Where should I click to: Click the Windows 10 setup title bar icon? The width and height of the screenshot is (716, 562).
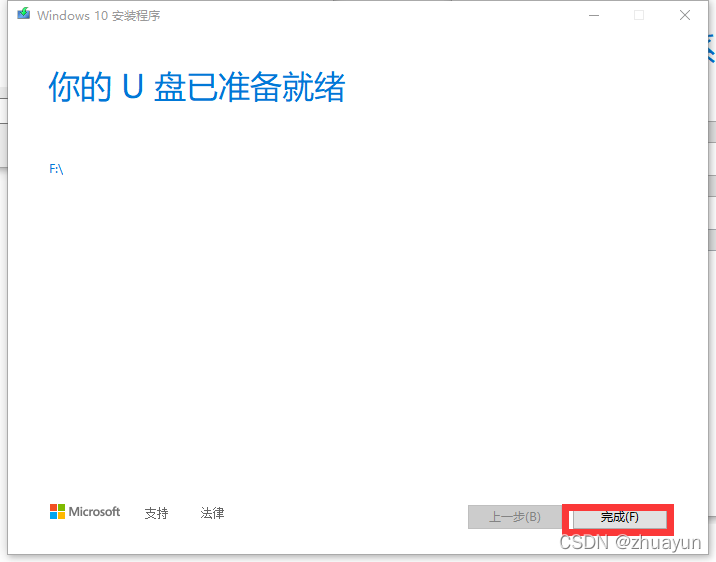[x=24, y=14]
